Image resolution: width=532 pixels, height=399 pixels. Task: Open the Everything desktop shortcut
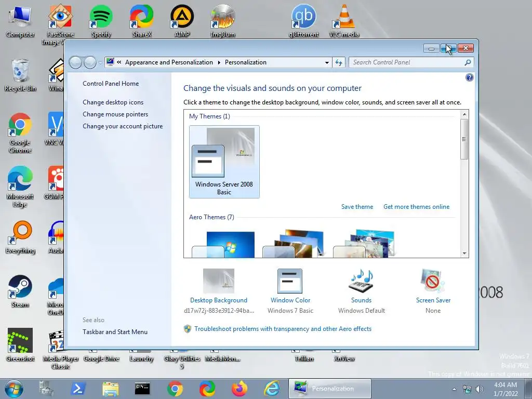[20, 237]
